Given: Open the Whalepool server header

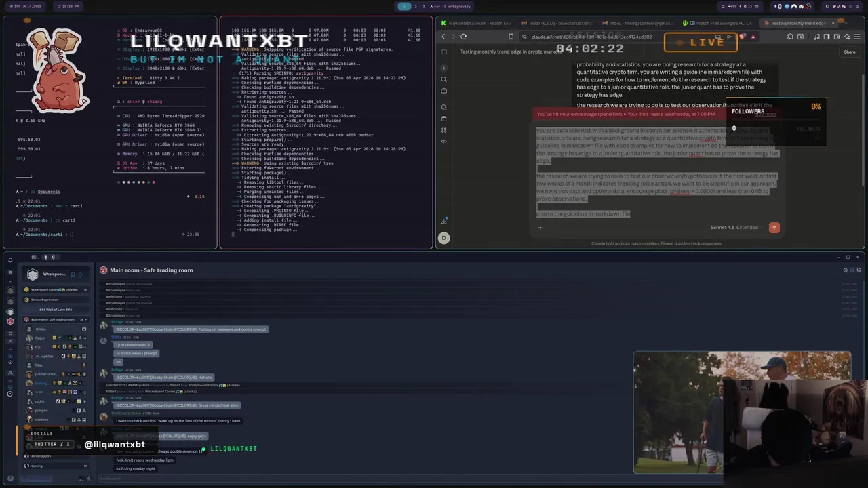Looking at the screenshot, I should coord(54,274).
